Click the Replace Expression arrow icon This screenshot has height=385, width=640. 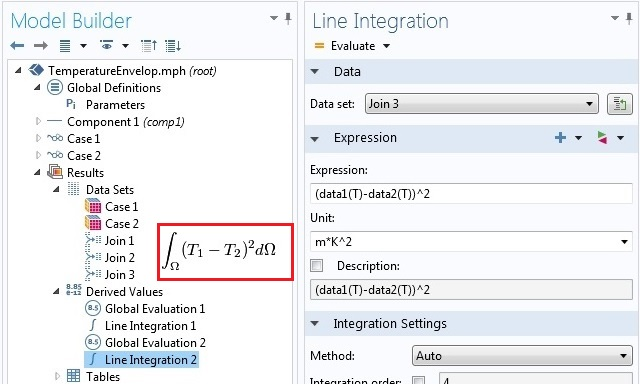(602, 138)
